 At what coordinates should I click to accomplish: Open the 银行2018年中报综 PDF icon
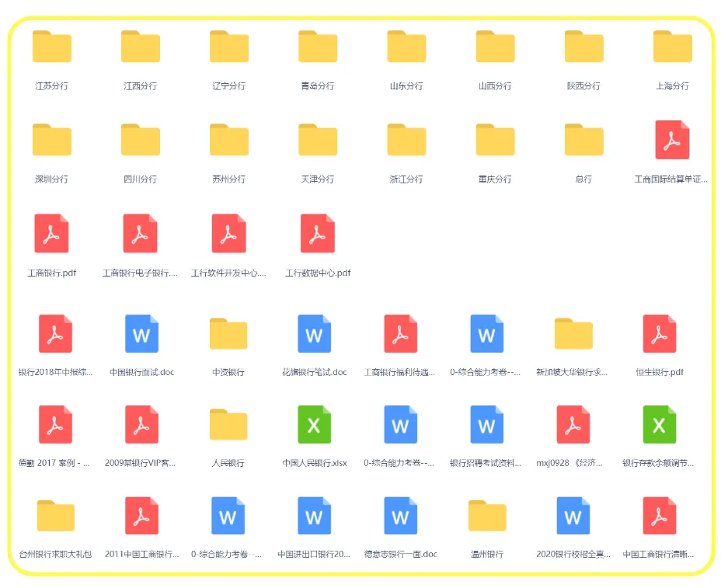point(56,334)
